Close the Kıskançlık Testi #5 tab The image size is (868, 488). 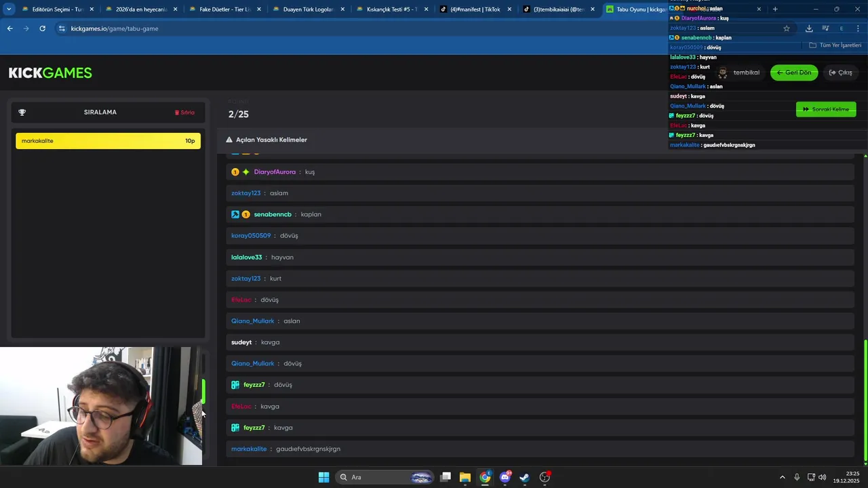[426, 9]
